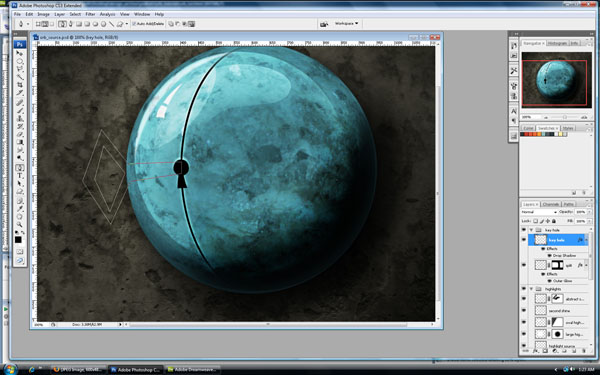Choose Line shape in options bar
Screen dimensions: 600x375
[x=111, y=24]
